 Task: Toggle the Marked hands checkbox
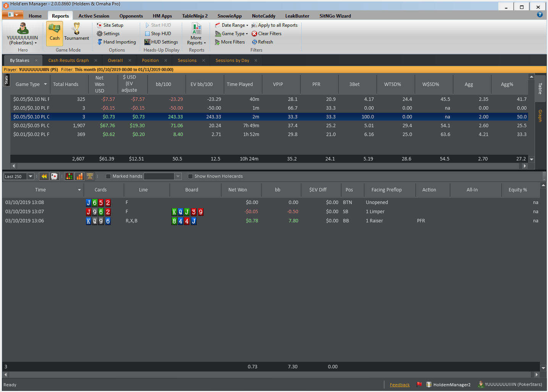tap(108, 176)
